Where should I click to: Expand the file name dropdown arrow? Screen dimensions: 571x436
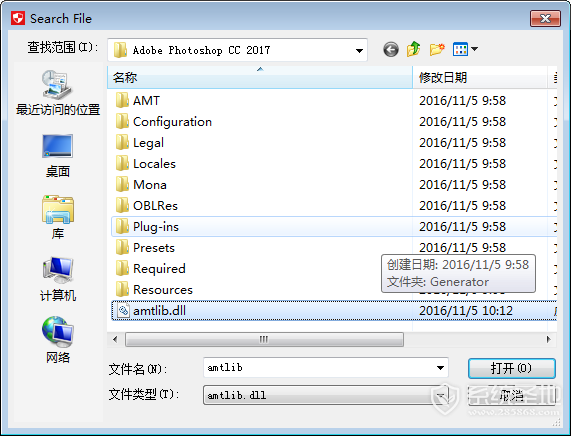440,368
